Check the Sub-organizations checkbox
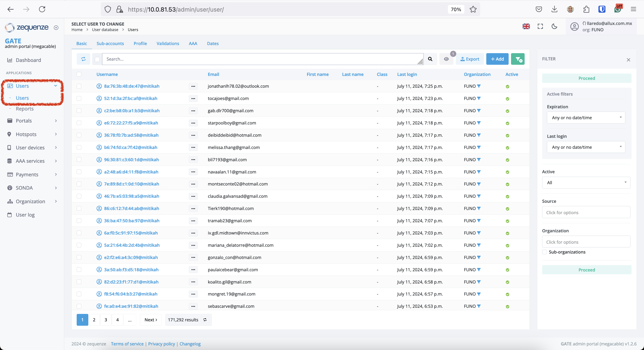This screenshot has width=644, height=350. (x=545, y=252)
